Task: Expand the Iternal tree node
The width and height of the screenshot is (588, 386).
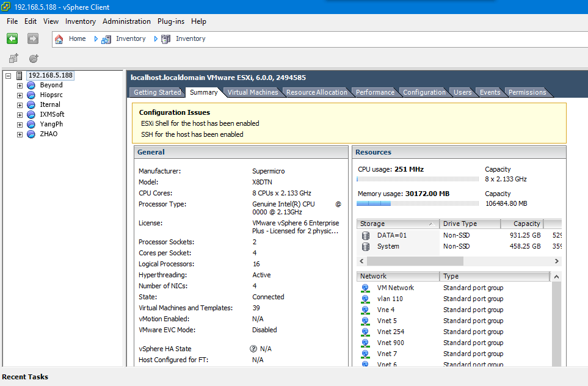Action: [x=20, y=105]
